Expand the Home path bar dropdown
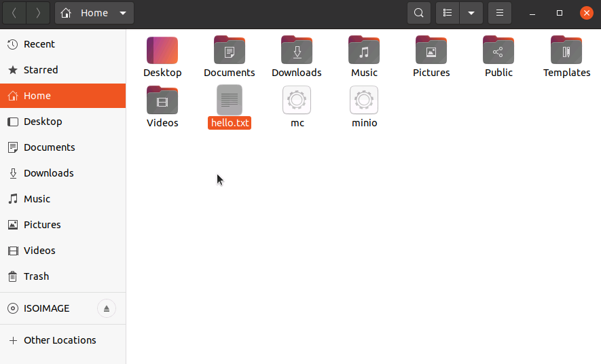601x364 pixels. click(122, 13)
